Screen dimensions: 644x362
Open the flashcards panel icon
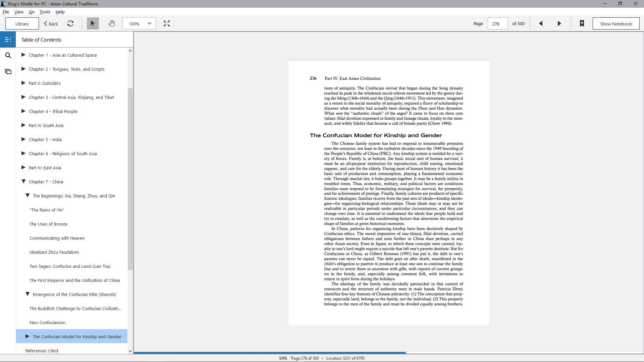[x=8, y=71]
